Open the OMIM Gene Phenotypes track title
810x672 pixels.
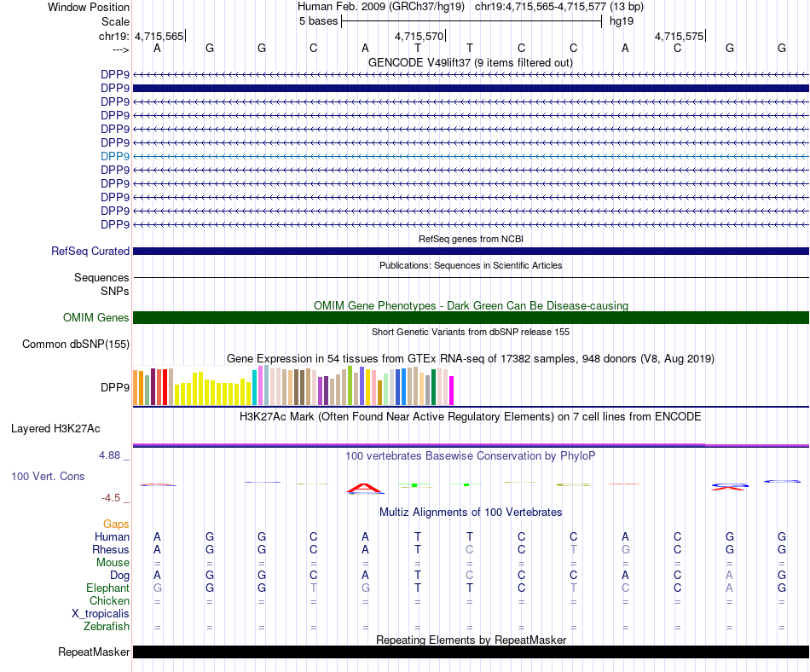(x=471, y=305)
